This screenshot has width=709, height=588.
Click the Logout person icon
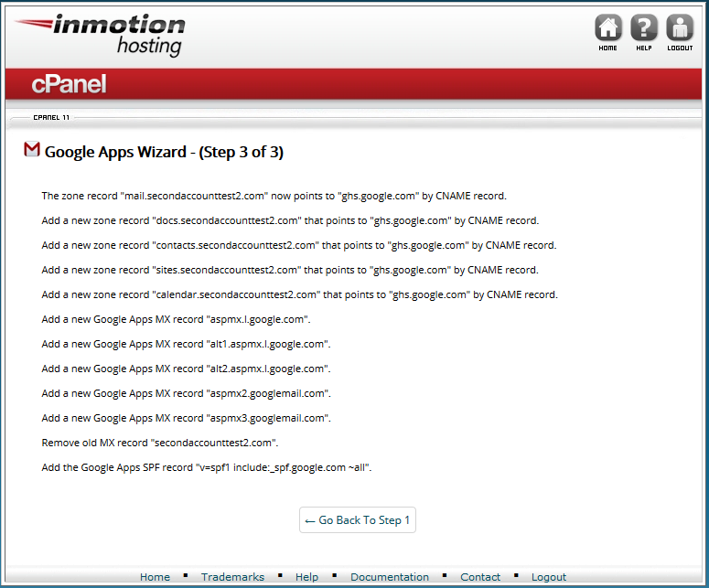click(680, 28)
